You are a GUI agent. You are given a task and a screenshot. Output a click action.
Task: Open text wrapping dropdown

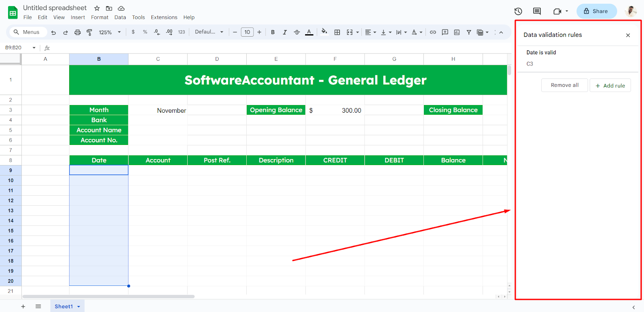click(401, 32)
